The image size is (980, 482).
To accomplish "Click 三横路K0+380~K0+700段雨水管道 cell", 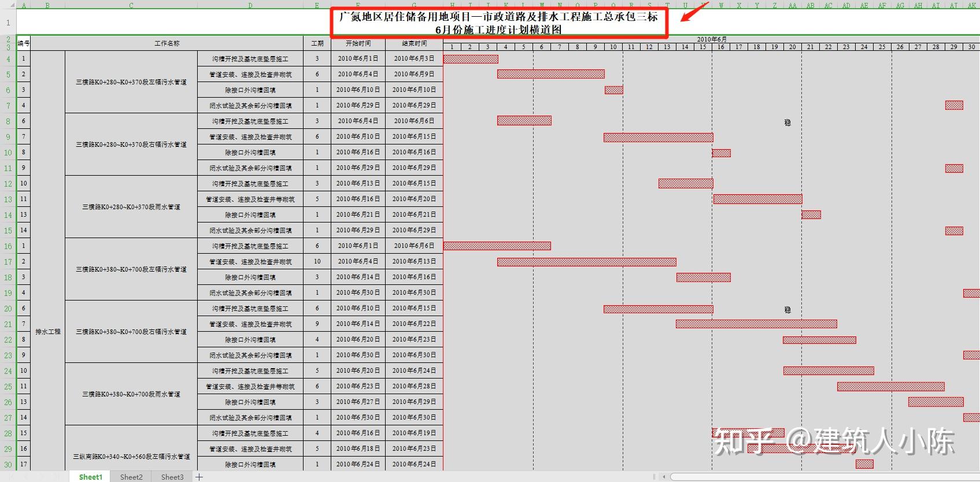I will (x=131, y=394).
